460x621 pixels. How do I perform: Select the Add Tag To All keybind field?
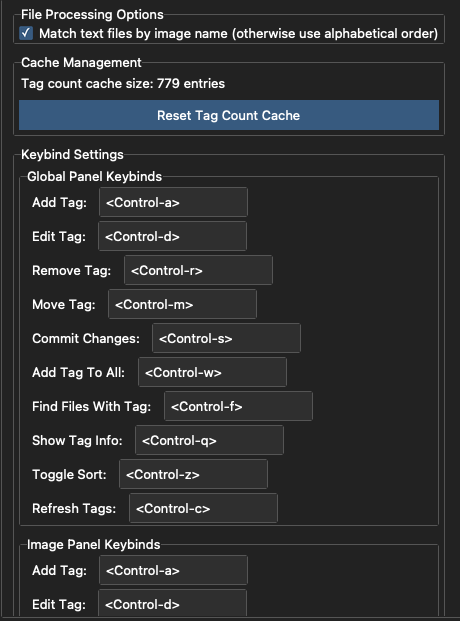[x=213, y=373]
